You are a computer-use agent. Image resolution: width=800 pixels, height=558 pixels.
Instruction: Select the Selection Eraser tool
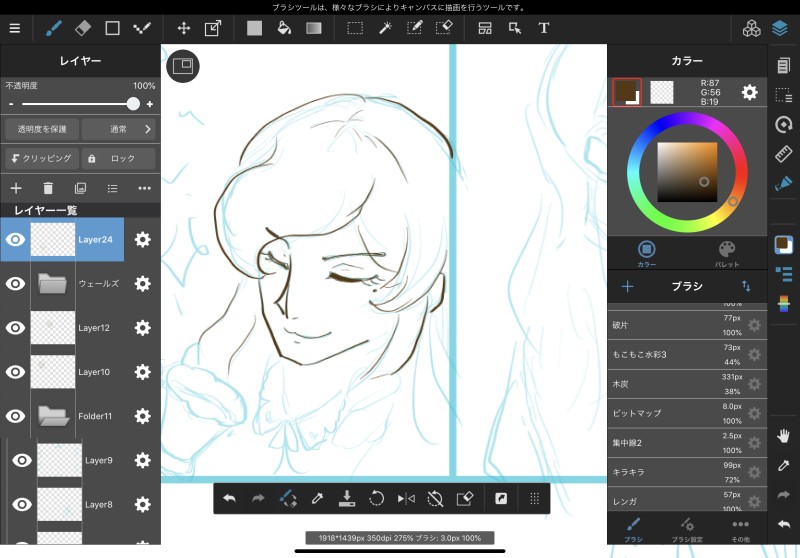[444, 28]
